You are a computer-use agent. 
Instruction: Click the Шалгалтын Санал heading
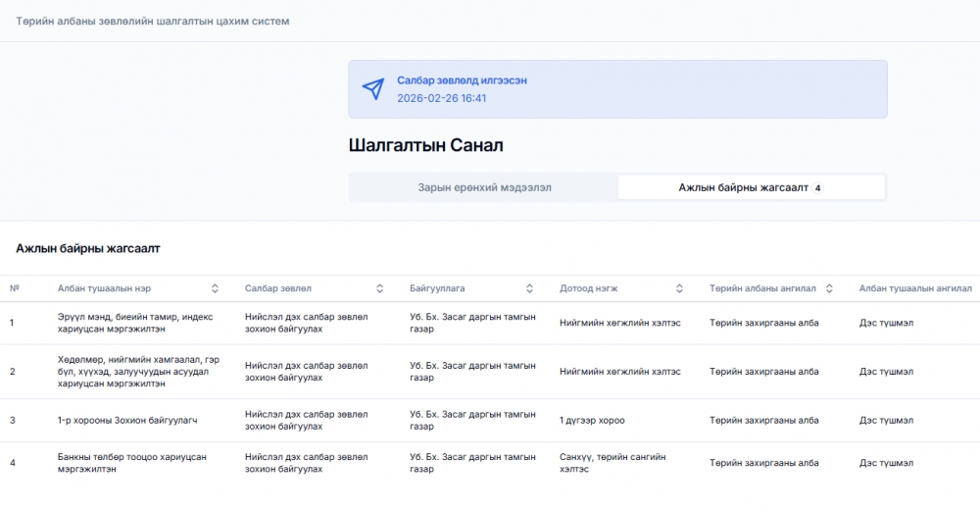pyautogui.click(x=425, y=145)
